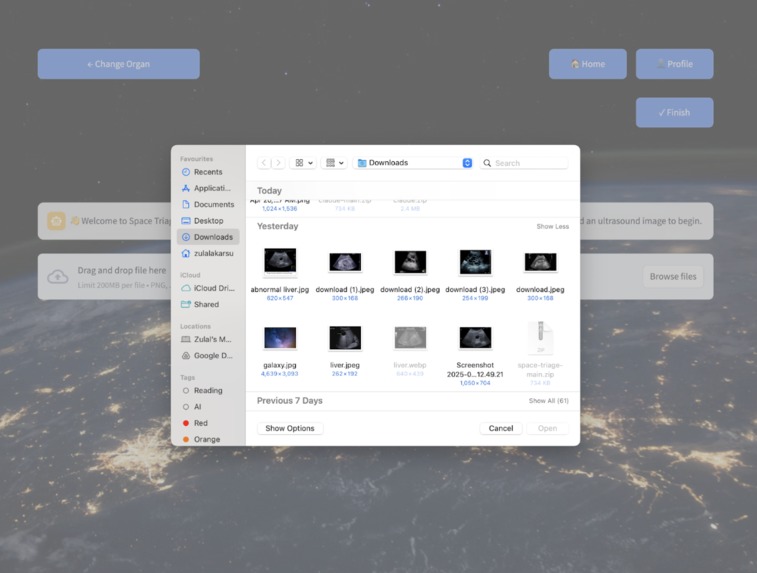
Task: Open Recents in the file dialog sidebar
Action: click(x=208, y=172)
